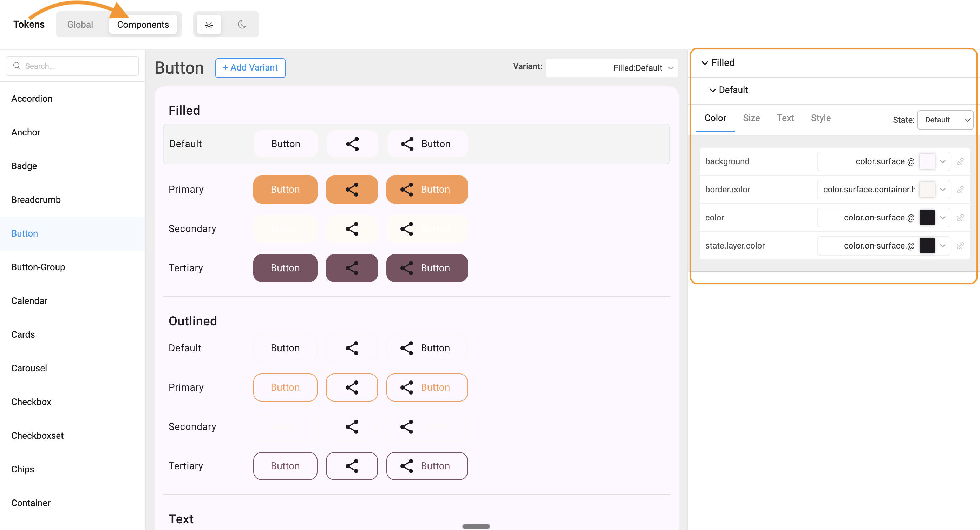Image resolution: width=980 pixels, height=530 pixels.
Task: Click the Add Variant button
Action: pyautogui.click(x=250, y=68)
